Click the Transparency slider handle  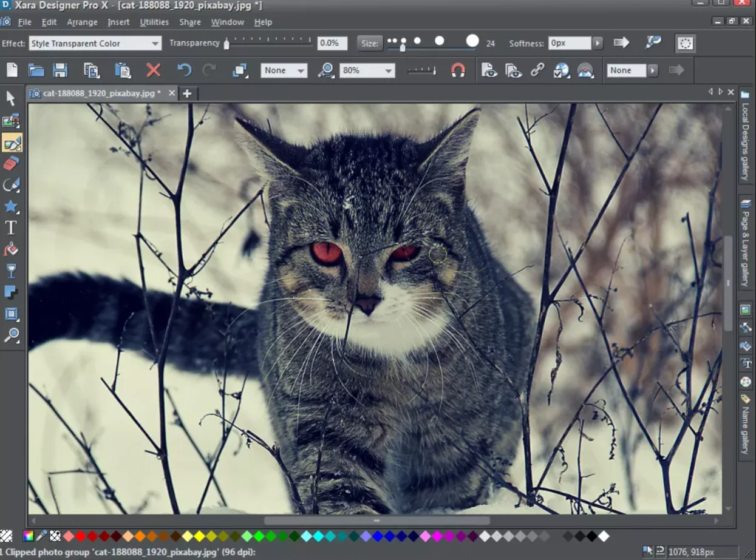pyautogui.click(x=226, y=43)
